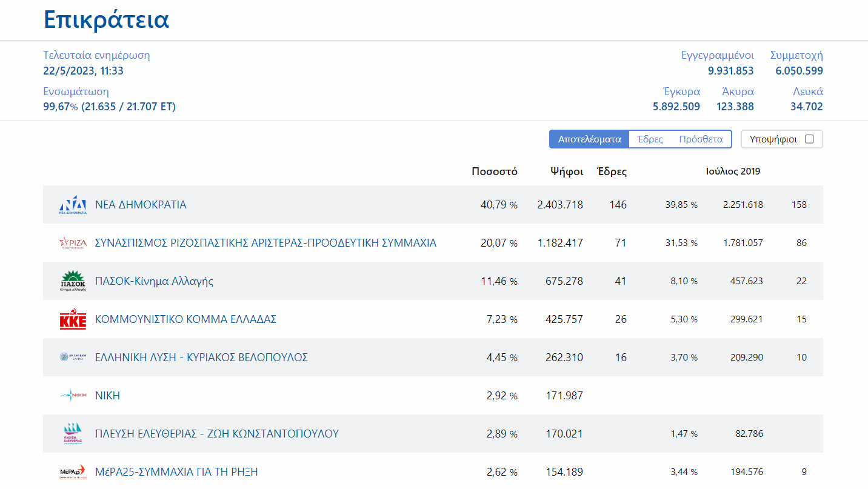Enable the Υποψήφιοι checkbox

click(809, 139)
